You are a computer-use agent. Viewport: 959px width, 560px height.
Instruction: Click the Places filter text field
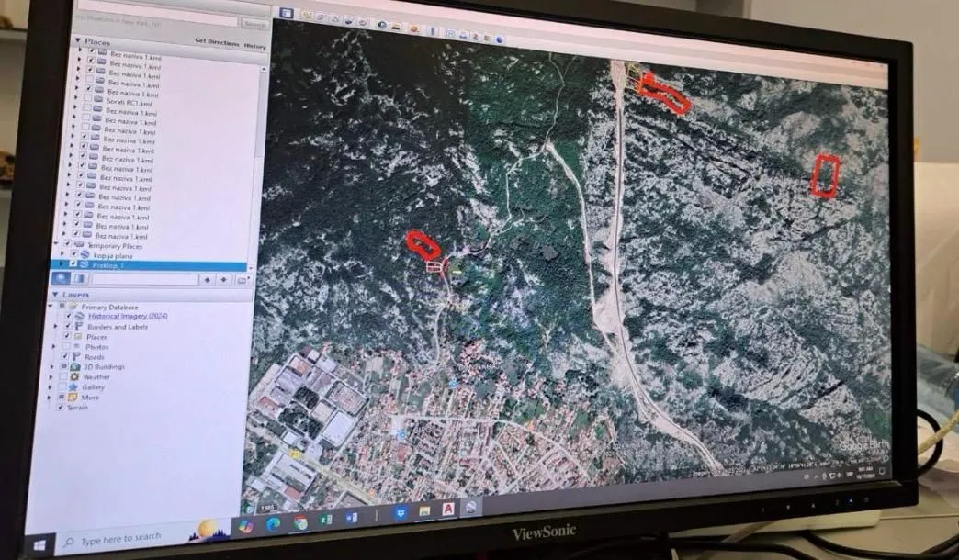coord(145,279)
